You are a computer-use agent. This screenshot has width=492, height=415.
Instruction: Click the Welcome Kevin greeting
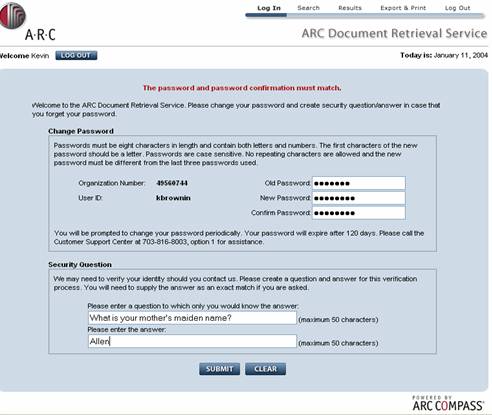[x=25, y=56]
